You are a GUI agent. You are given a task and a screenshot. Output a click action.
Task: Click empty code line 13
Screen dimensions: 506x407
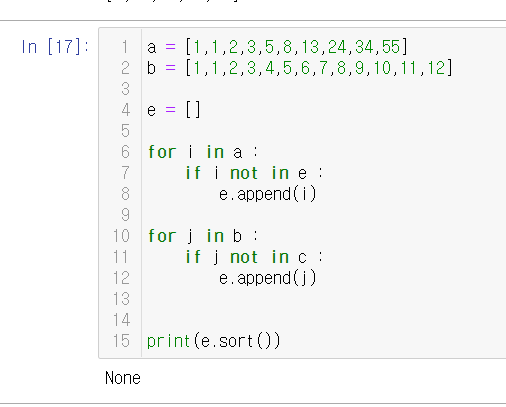click(323, 299)
